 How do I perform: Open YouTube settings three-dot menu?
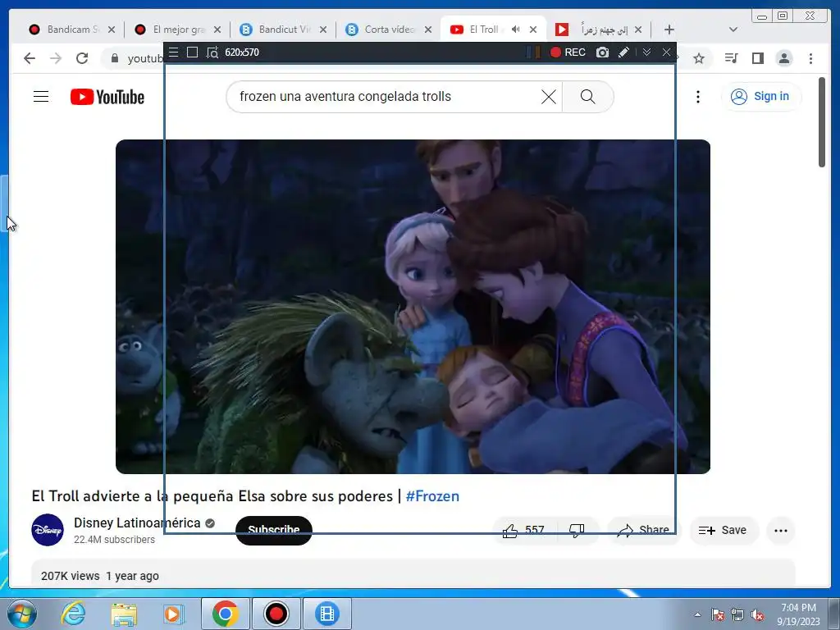click(697, 97)
